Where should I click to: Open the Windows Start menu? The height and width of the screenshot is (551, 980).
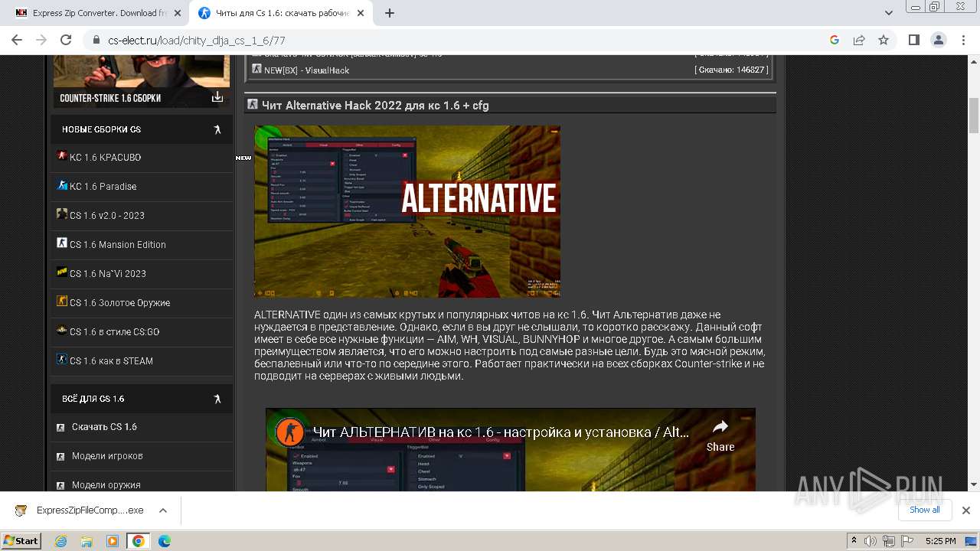(x=21, y=540)
